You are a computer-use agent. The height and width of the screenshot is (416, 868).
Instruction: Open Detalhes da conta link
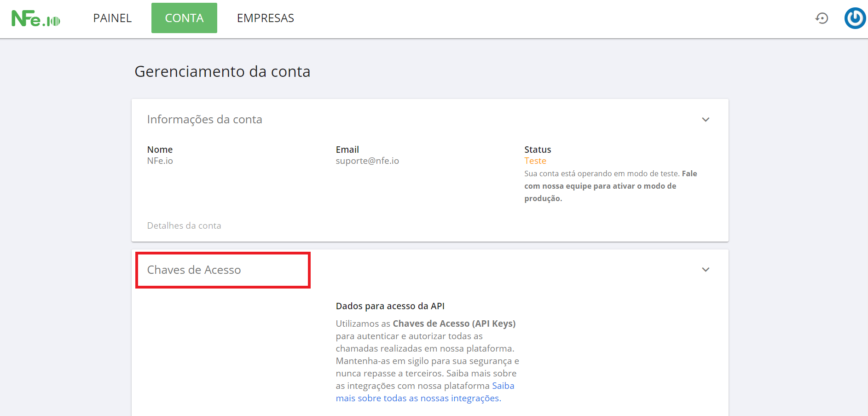point(184,225)
